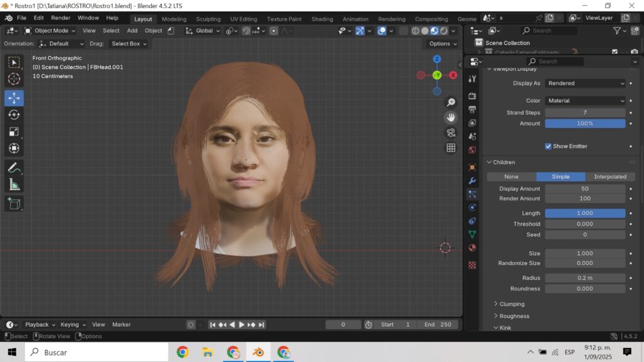Open the Particles properties tab

pos(472,194)
